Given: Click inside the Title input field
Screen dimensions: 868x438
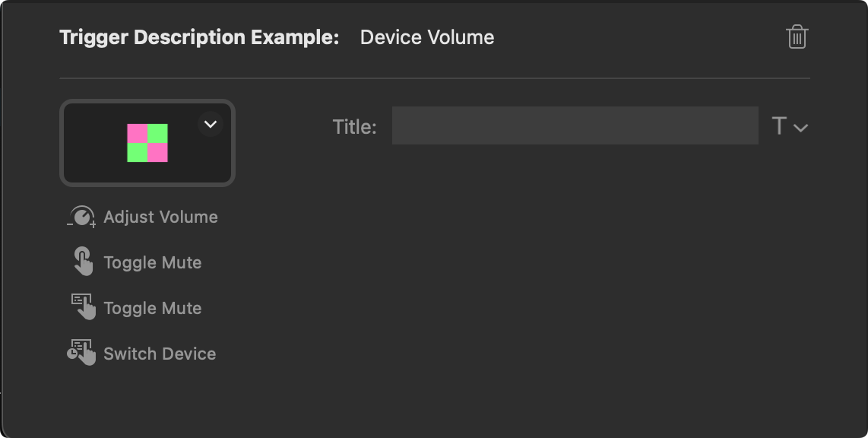Looking at the screenshot, I should point(575,125).
